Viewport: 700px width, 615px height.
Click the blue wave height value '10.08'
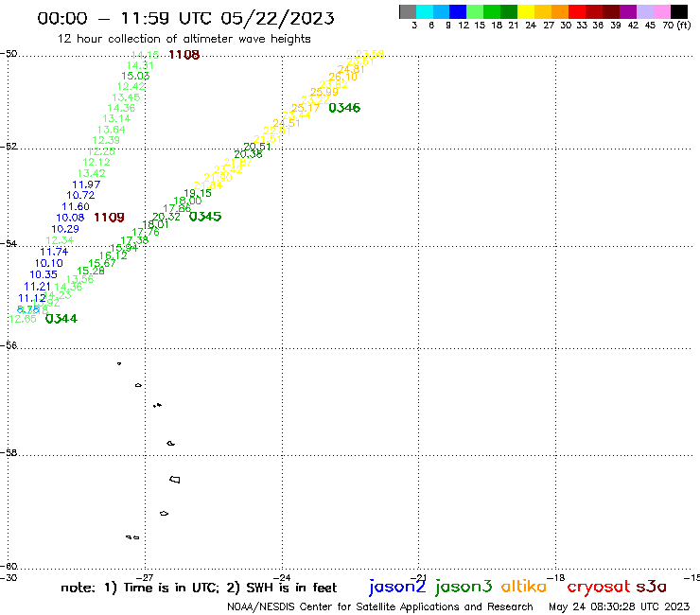coord(70,218)
